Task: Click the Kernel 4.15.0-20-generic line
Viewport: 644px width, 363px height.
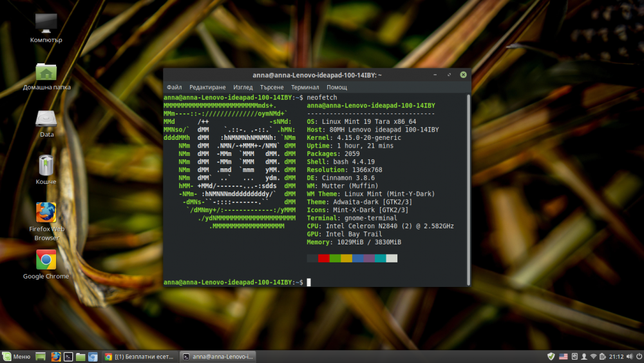Action: pos(354,138)
